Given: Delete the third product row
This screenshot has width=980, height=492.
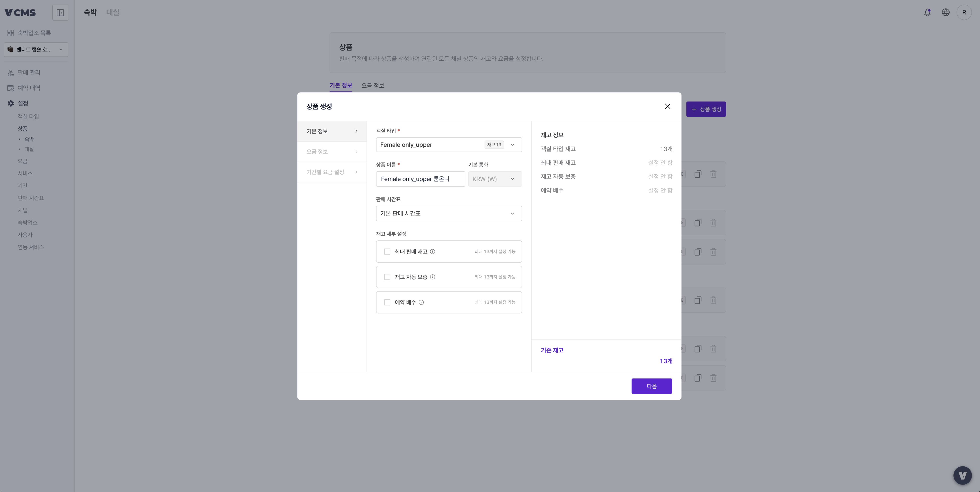Looking at the screenshot, I should point(713,252).
